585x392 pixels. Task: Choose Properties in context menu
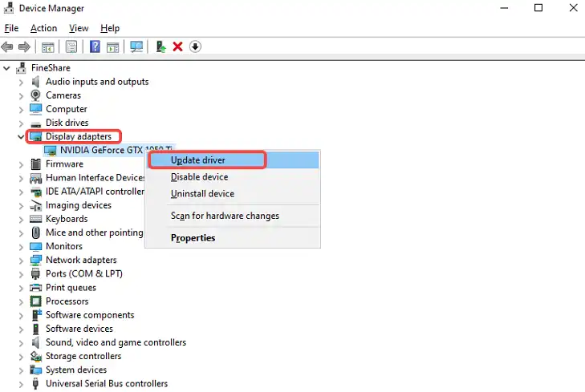click(233, 238)
